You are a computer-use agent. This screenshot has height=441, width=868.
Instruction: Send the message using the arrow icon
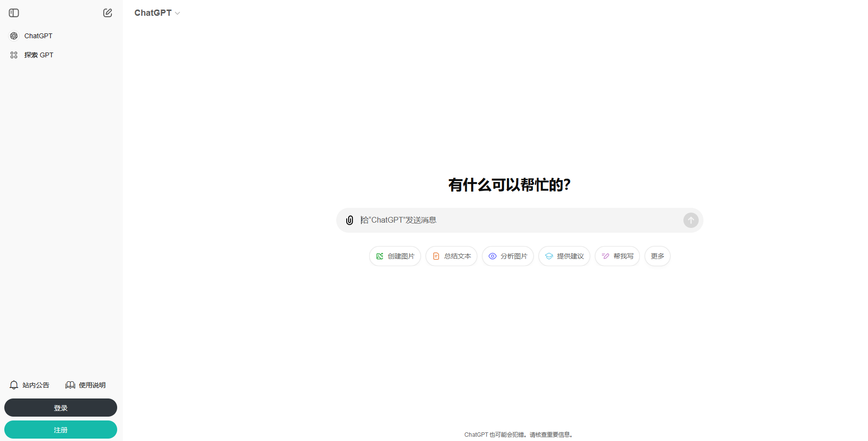point(691,220)
